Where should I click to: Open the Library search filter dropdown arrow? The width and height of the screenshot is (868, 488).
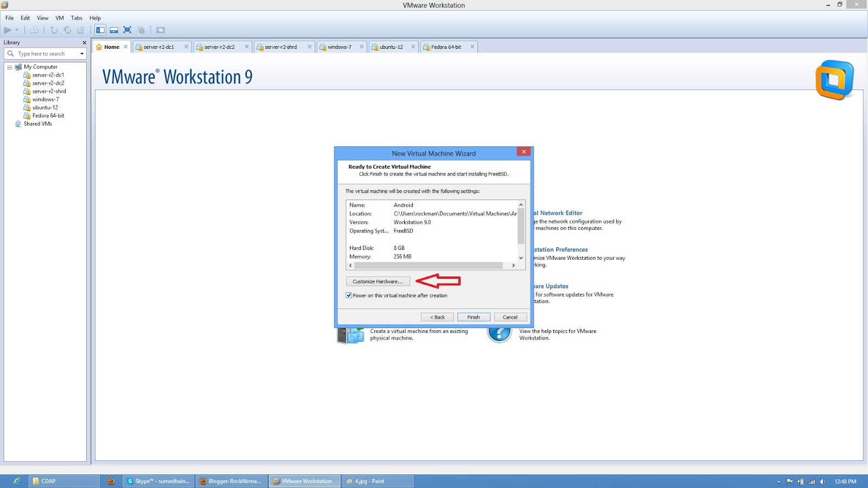click(82, 54)
